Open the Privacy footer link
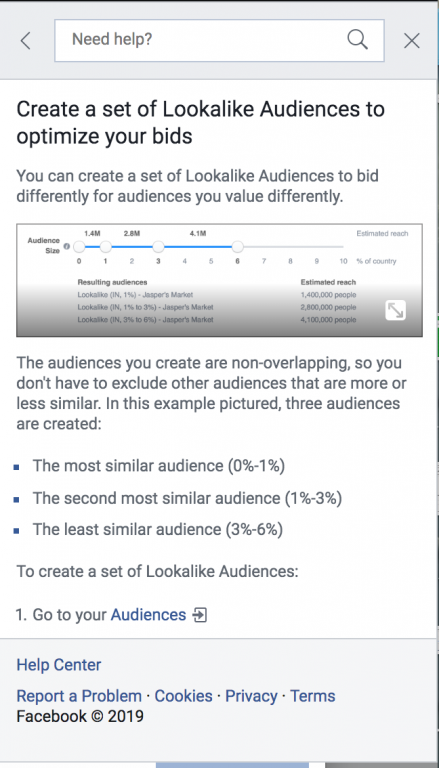The height and width of the screenshot is (768, 439). (251, 696)
